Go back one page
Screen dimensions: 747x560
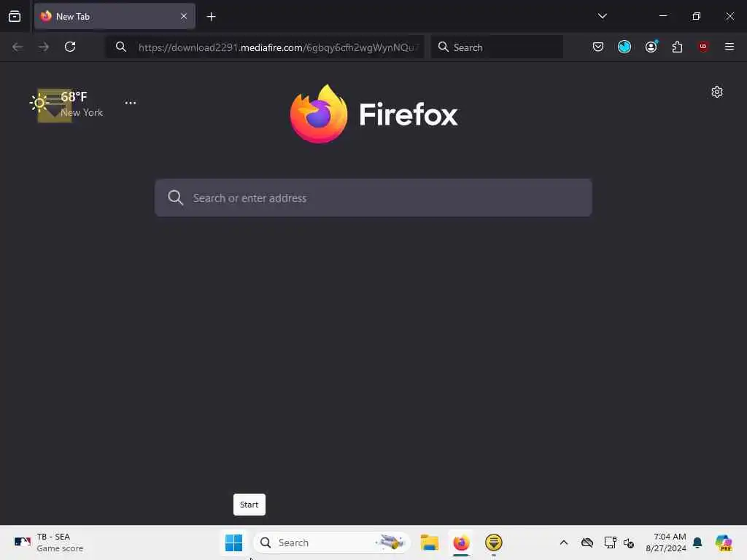[x=18, y=47]
